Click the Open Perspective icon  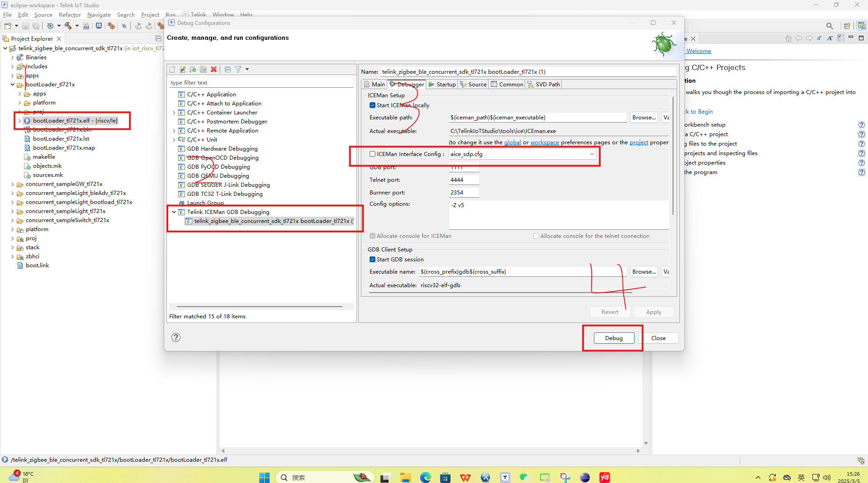point(847,26)
